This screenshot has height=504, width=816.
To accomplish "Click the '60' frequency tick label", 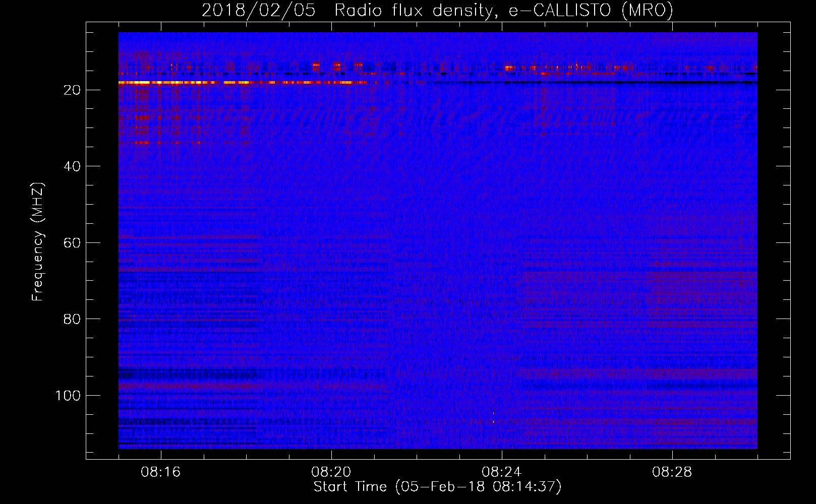I will 72,243.
